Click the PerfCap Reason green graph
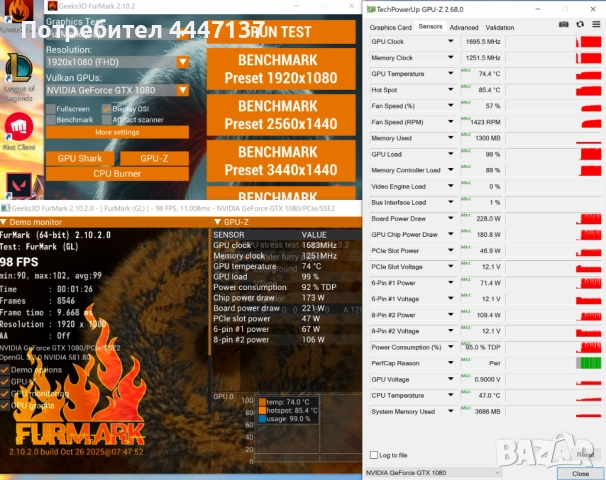The image size is (606, 480). pyautogui.click(x=553, y=363)
